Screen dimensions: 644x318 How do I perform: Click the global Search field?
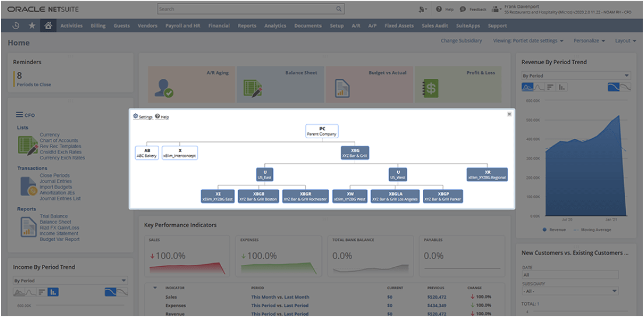pyautogui.click(x=250, y=9)
